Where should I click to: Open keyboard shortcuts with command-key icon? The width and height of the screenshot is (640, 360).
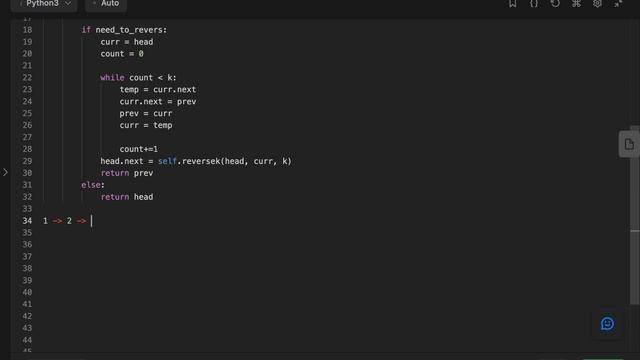(x=576, y=4)
